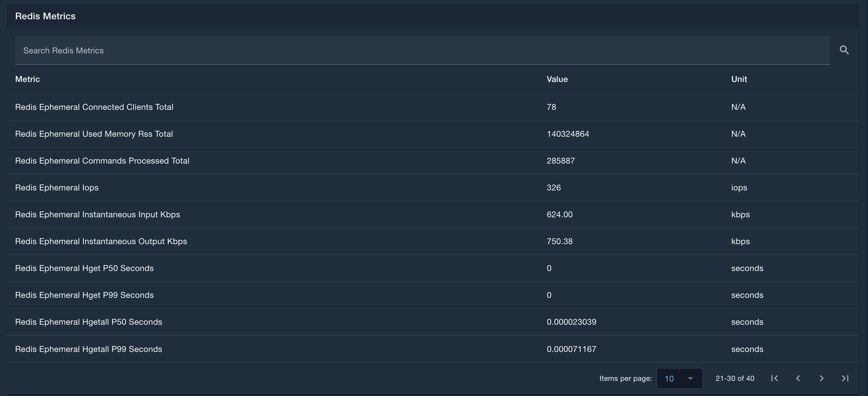Click the Metric column header
The image size is (868, 396).
point(28,79)
